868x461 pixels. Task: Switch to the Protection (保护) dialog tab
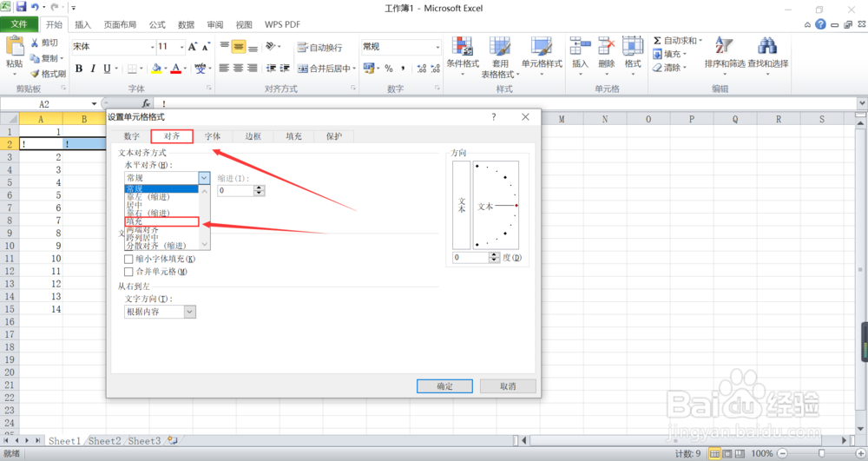334,136
